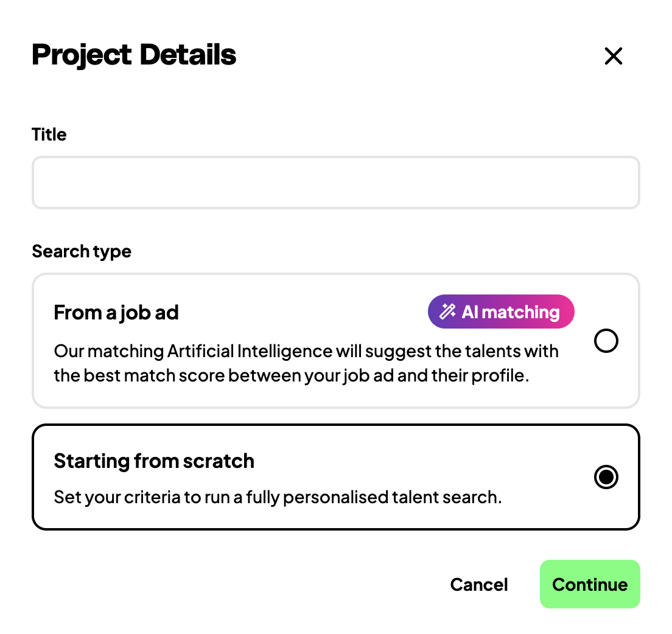Click the AI matching gradient badge text

pos(510,312)
